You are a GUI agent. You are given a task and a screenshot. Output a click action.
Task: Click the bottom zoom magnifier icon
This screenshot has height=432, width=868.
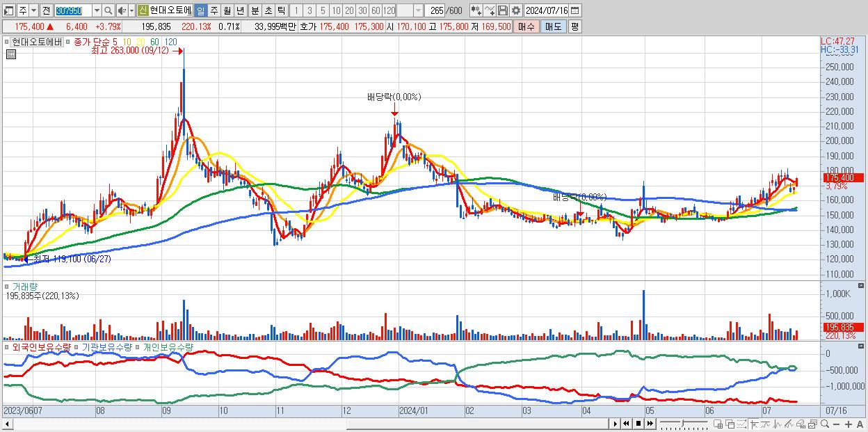[x=825, y=424]
